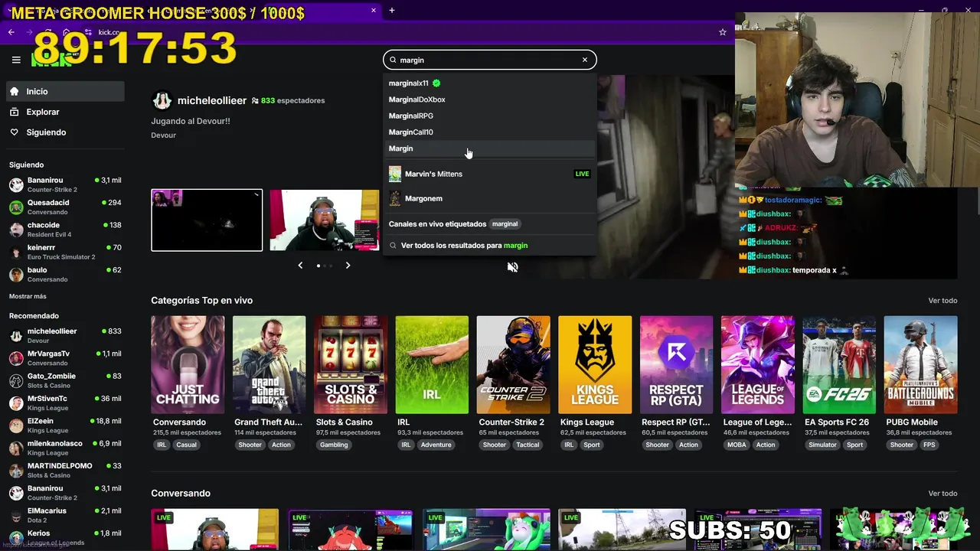Click the browser back arrow
Screen dimensions: 980x551
11,32
